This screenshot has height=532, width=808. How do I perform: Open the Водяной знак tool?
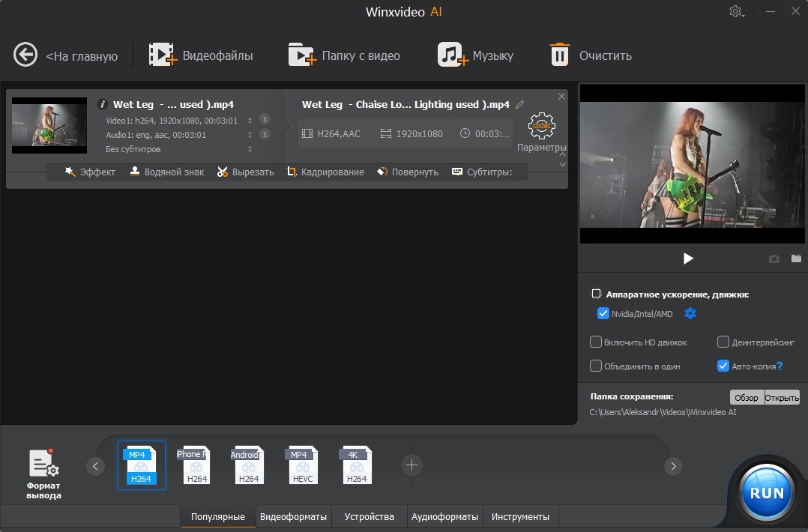click(166, 172)
